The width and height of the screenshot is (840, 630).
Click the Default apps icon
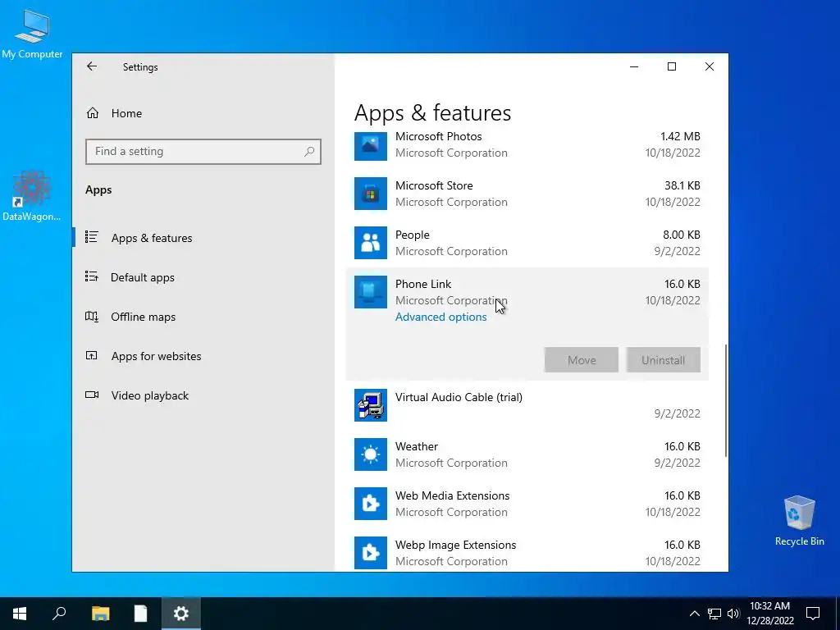[92, 276]
